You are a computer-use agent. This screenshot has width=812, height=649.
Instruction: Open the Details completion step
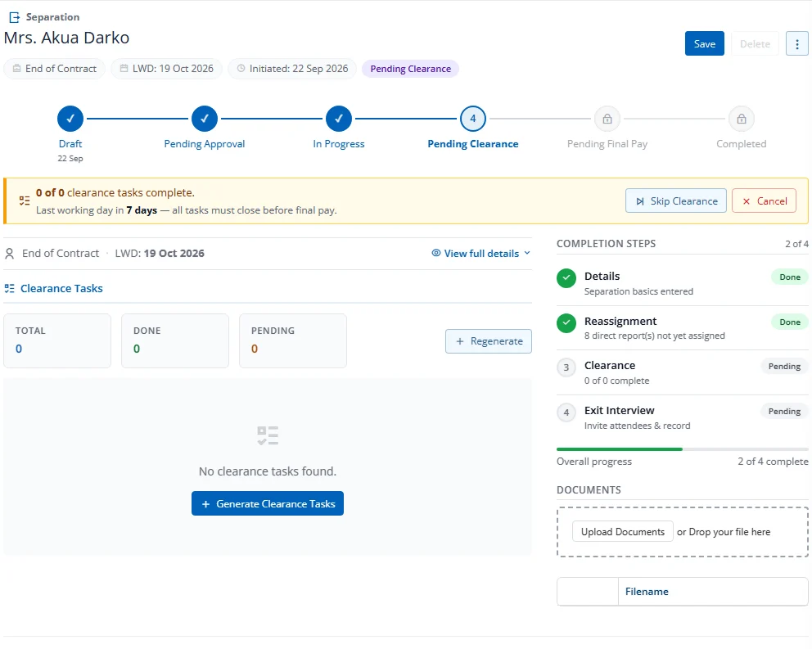pyautogui.click(x=682, y=283)
